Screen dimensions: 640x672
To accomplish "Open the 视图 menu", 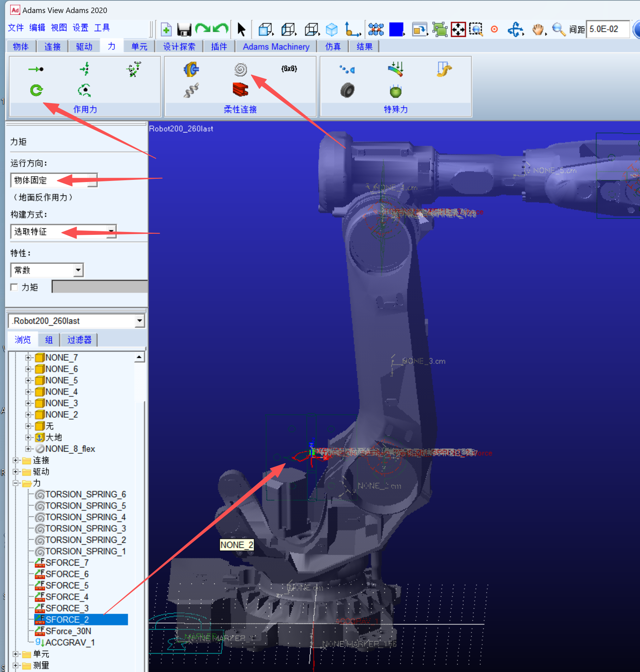I will 59,28.
